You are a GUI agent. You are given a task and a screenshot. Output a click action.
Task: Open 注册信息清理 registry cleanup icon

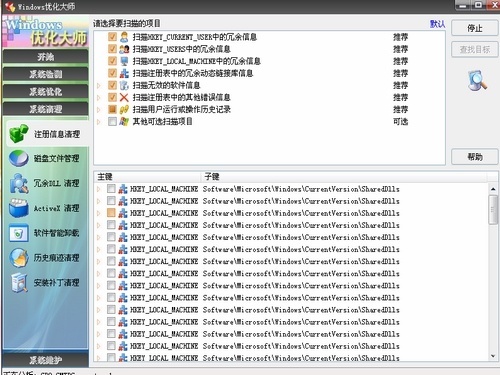tap(18, 134)
